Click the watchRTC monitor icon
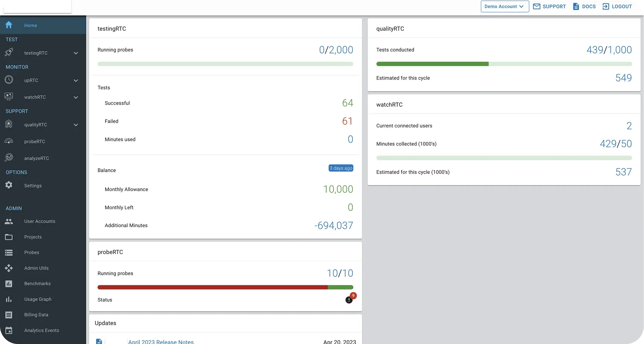This screenshot has width=644, height=344. coord(9,97)
